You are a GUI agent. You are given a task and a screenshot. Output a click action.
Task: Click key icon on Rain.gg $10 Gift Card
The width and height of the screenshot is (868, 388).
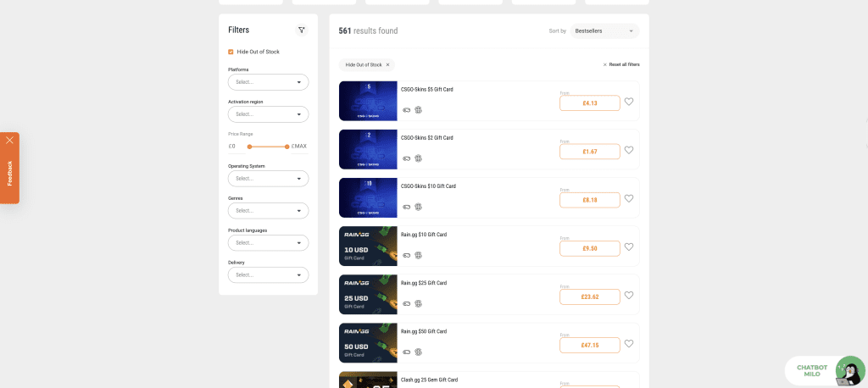406,255
